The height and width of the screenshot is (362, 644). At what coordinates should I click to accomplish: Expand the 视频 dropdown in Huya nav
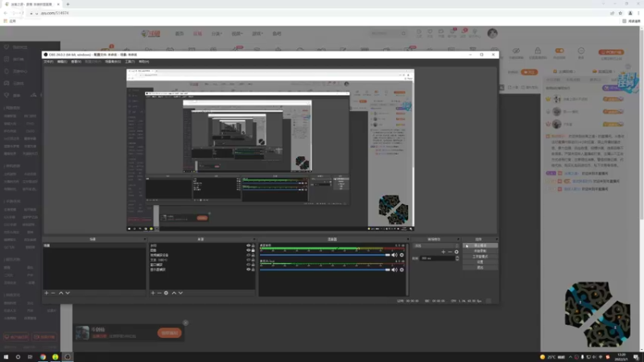point(237,34)
